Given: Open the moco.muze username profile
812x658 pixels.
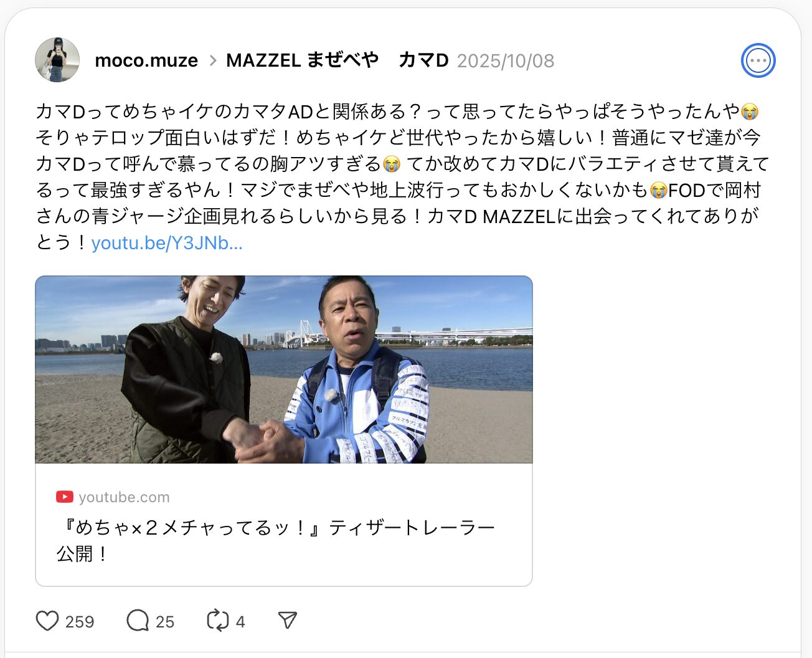Looking at the screenshot, I should 146,60.
